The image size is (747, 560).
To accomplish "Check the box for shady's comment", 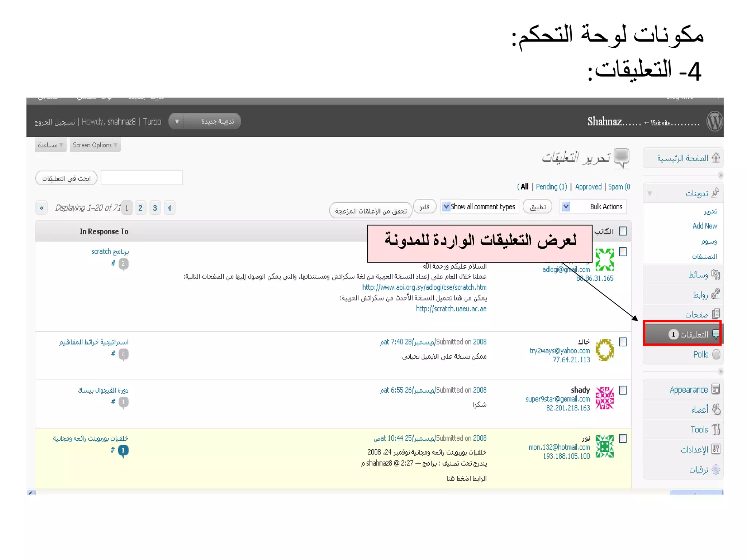I will [623, 390].
